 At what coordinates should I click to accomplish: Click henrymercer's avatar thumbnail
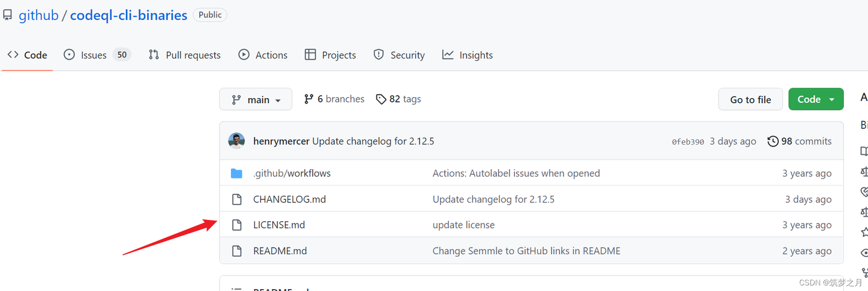[236, 141]
